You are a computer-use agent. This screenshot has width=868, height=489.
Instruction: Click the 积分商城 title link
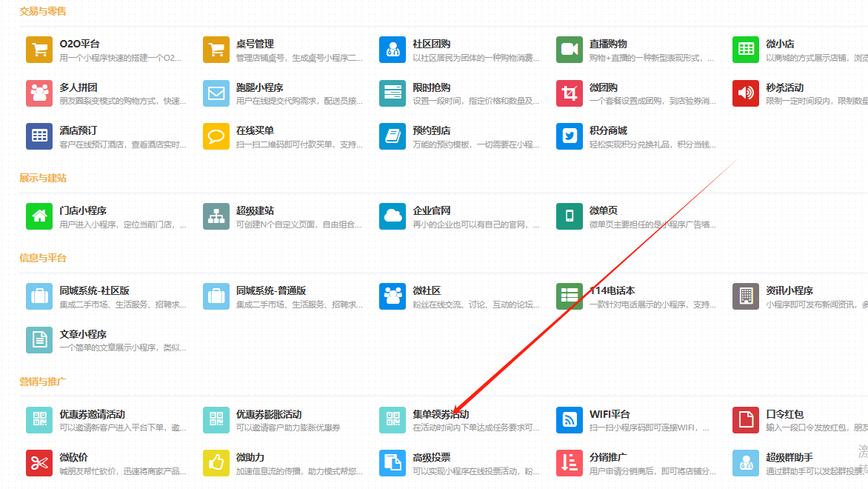tap(608, 130)
